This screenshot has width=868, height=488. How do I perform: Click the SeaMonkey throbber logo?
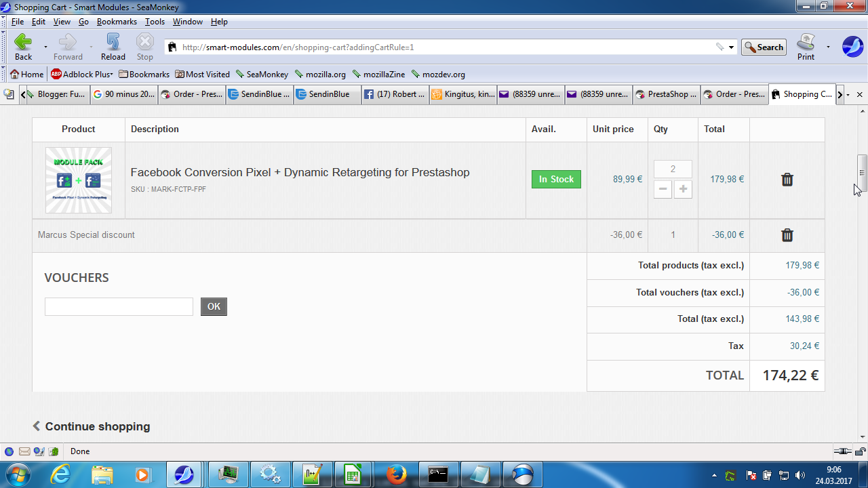pyautogui.click(x=852, y=47)
